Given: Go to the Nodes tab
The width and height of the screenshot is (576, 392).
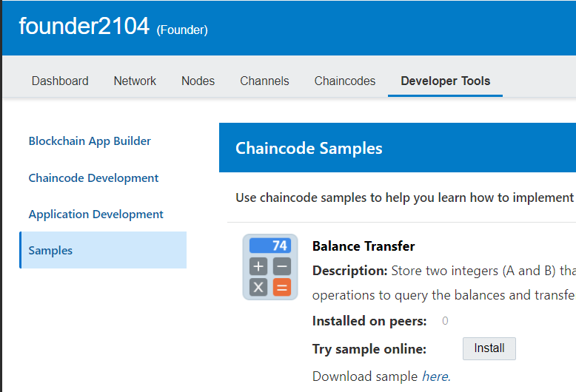Looking at the screenshot, I should coord(198,81).
